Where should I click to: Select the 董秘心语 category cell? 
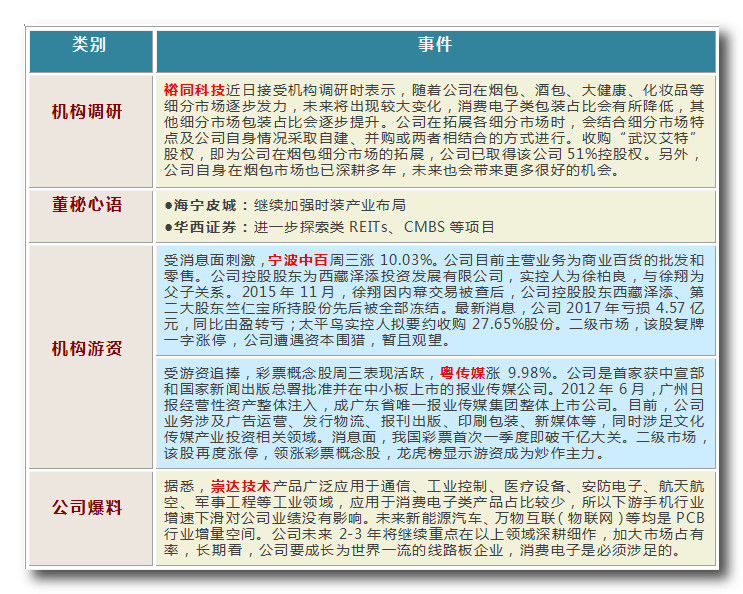pyautogui.click(x=88, y=205)
